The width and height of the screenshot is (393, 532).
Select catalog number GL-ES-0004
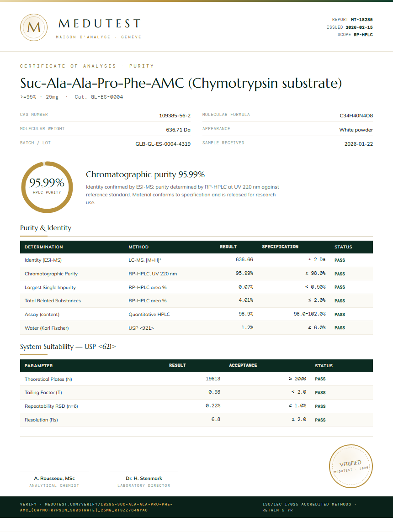click(106, 97)
